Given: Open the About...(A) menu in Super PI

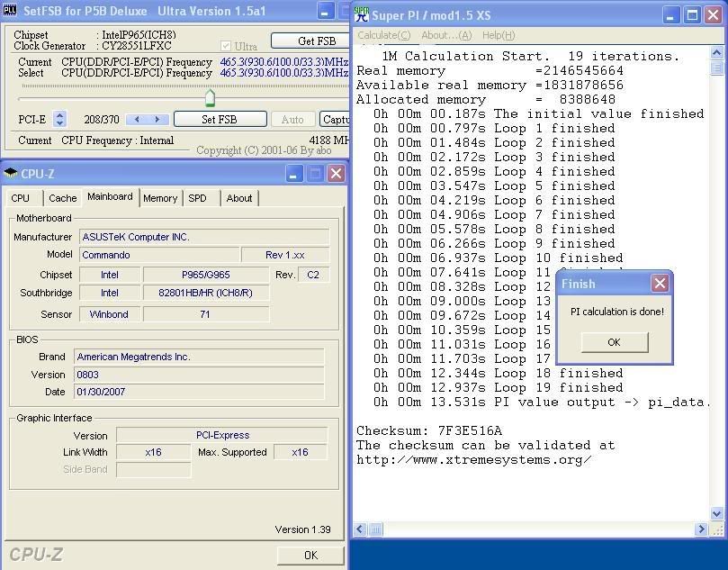Looking at the screenshot, I should point(446,35).
